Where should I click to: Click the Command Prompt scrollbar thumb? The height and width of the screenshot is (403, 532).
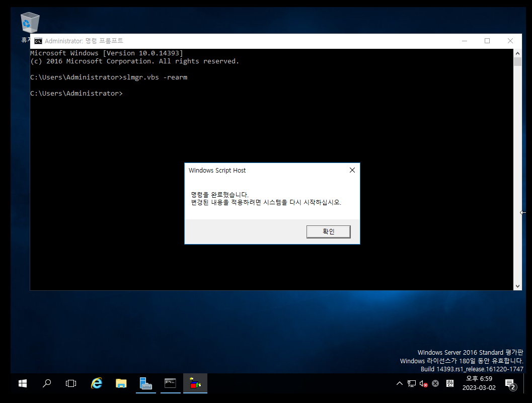[x=517, y=62]
